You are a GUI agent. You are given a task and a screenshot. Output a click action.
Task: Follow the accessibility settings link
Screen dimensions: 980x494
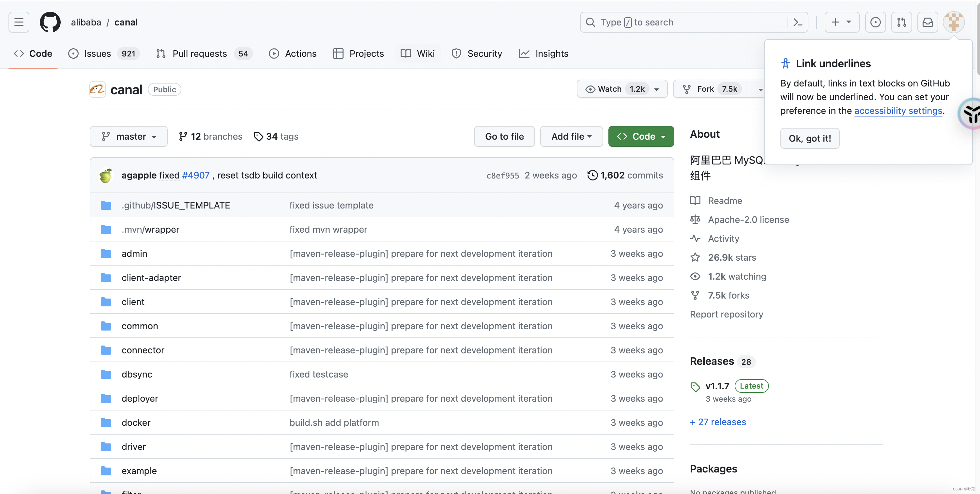pyautogui.click(x=898, y=111)
